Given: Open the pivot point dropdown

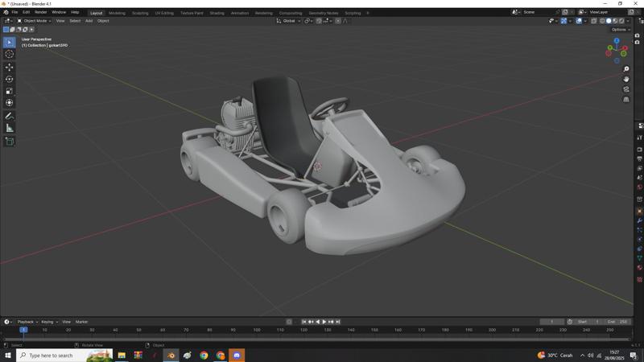Looking at the screenshot, I should point(308,21).
